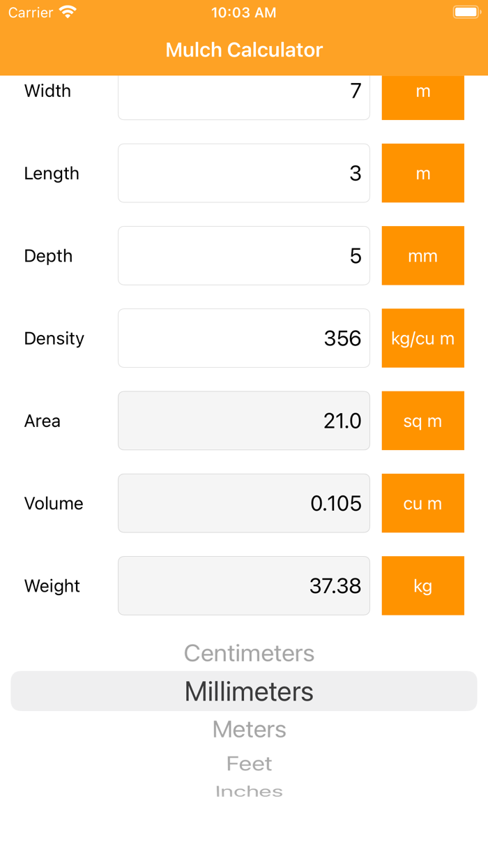
Task: Click the "cu m" volume unit button
Action: pos(422,503)
